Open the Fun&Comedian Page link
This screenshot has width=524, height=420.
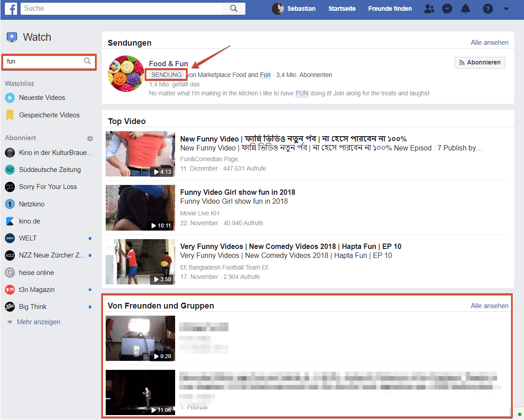pyautogui.click(x=210, y=159)
